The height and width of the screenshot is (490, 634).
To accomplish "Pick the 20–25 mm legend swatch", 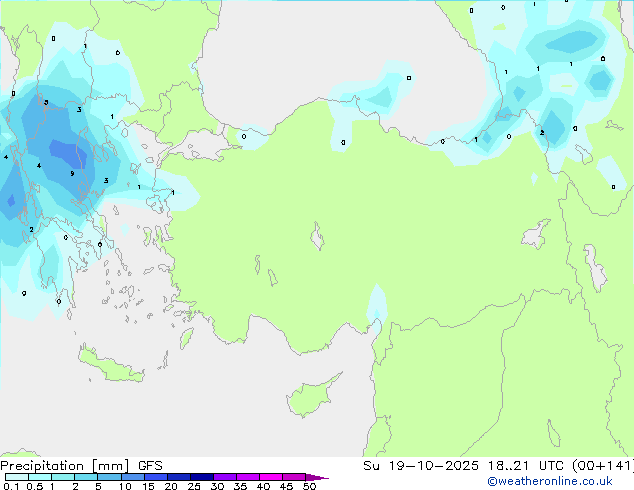I will pyautogui.click(x=178, y=477).
